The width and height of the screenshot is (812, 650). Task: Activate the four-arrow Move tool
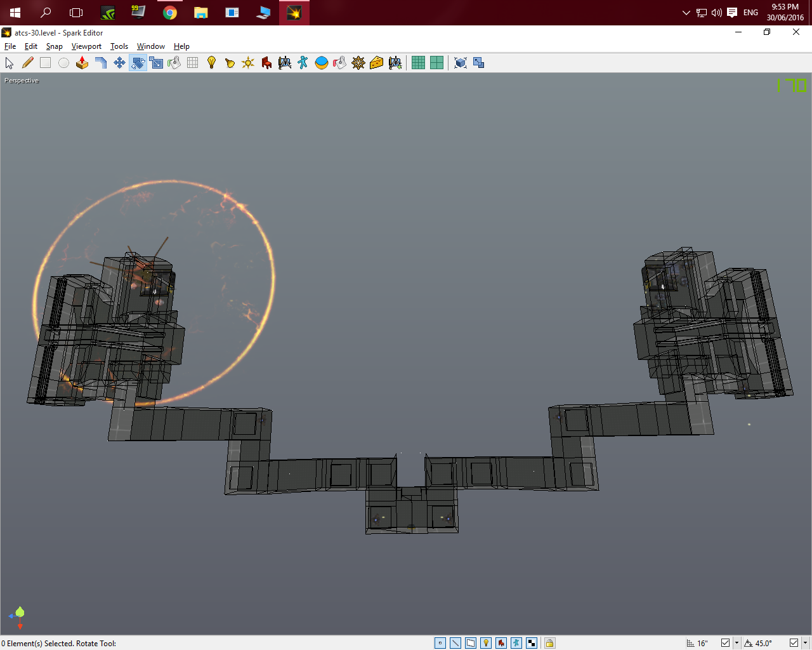(119, 63)
